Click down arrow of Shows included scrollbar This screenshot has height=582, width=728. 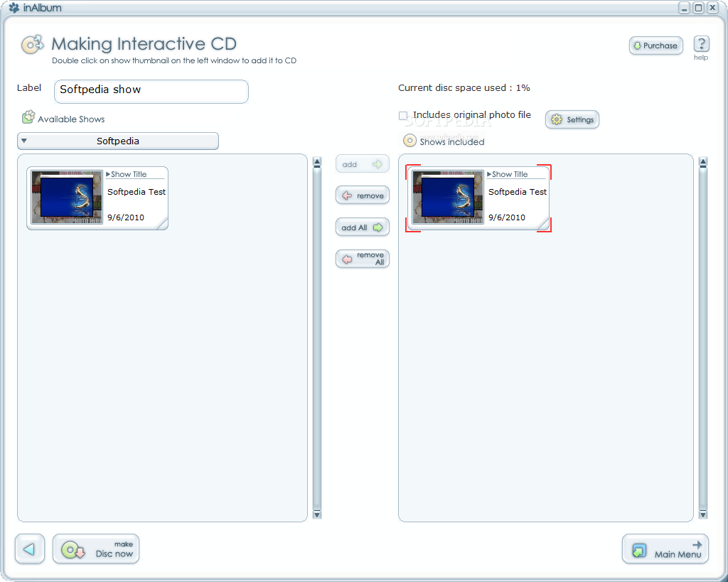[703, 514]
